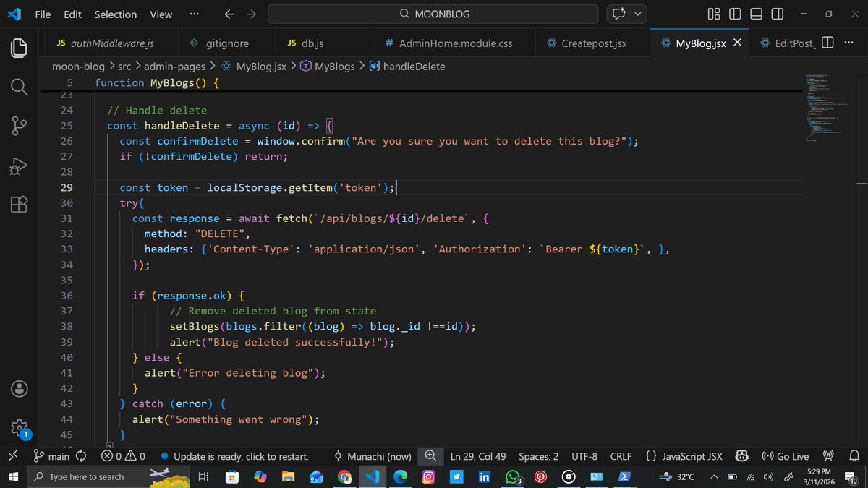Viewport: 868px width, 488px height.
Task: Toggle the bottom Panel visibility
Action: coord(756,14)
